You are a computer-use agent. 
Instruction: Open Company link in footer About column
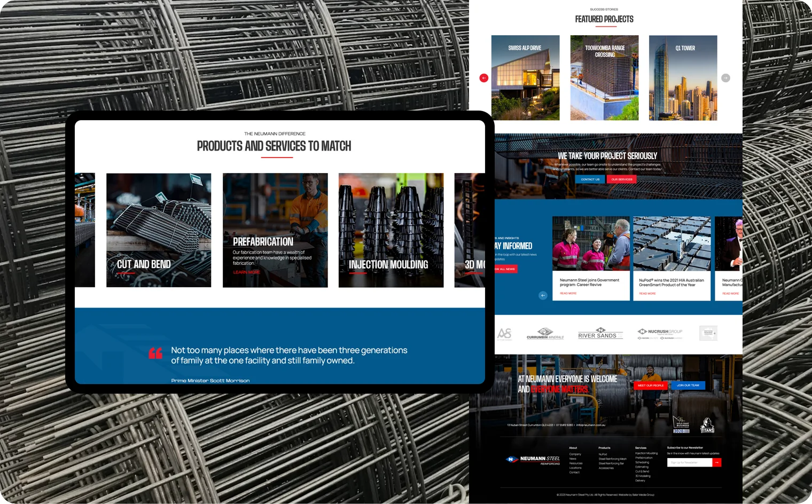coord(575,454)
